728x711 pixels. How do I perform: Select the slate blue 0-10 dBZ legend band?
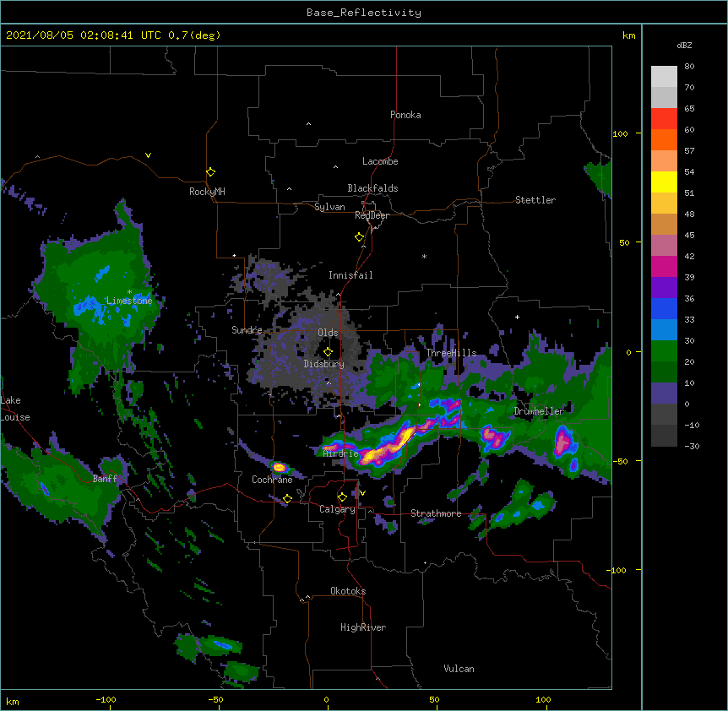pos(664,393)
